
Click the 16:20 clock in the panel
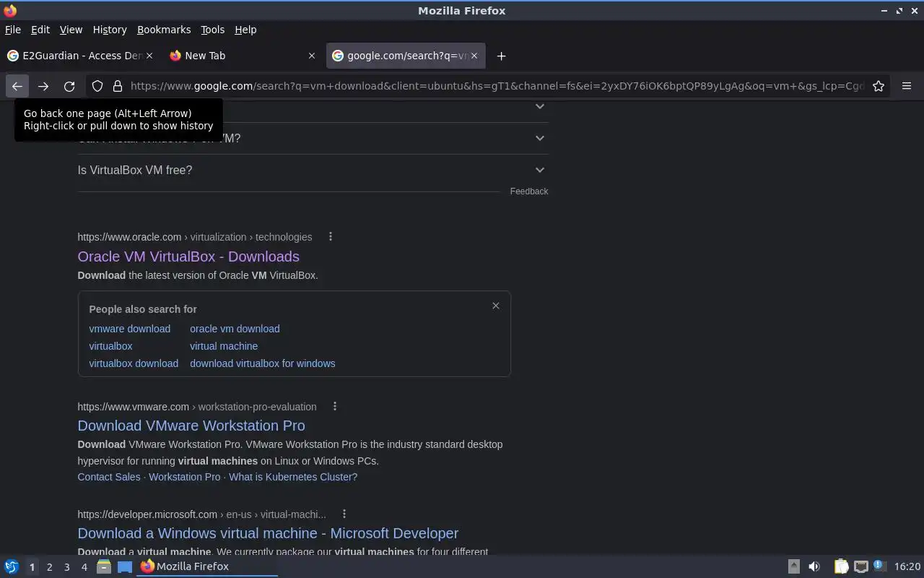pyautogui.click(x=907, y=566)
